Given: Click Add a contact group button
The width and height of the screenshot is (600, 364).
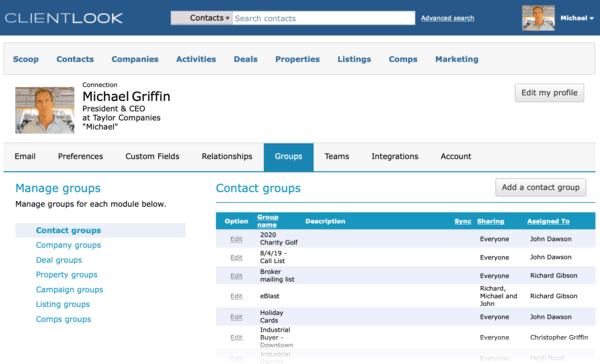Looking at the screenshot, I should [x=540, y=188].
